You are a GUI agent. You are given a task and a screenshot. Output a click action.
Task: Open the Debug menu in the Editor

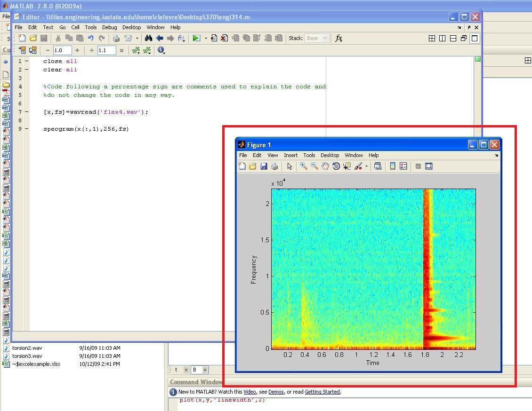point(109,27)
